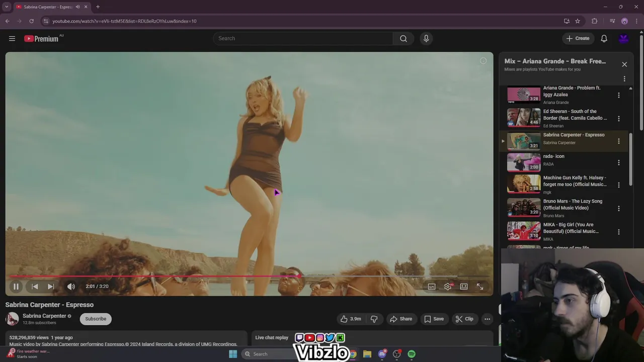The height and width of the screenshot is (362, 644).
Task: View site information icon in address bar
Action: point(46,21)
